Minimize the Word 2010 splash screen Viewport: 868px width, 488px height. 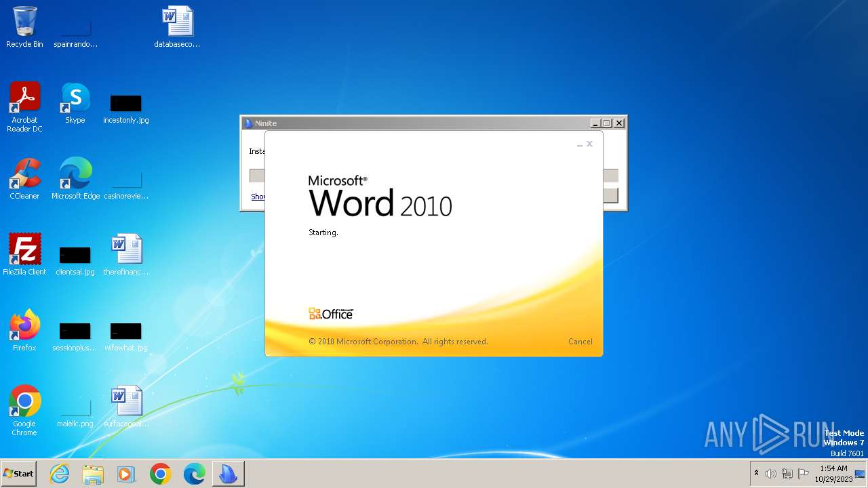tap(579, 144)
